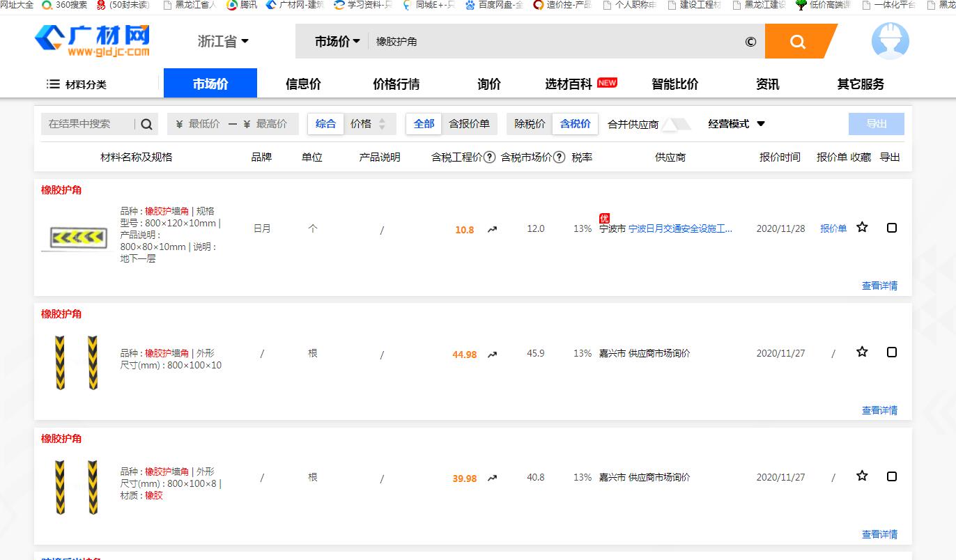Select the 综合 sort option
The height and width of the screenshot is (560, 956).
(x=325, y=124)
